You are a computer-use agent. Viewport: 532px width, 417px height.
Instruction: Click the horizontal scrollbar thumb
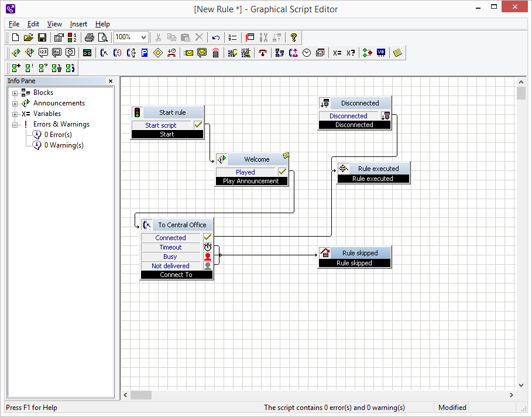tap(140, 395)
